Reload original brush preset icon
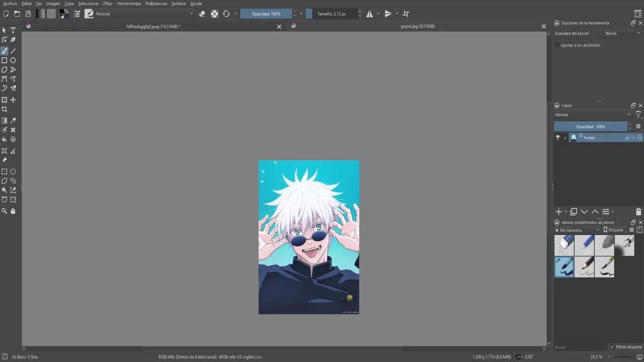The image size is (644, 362). pyautogui.click(x=226, y=14)
